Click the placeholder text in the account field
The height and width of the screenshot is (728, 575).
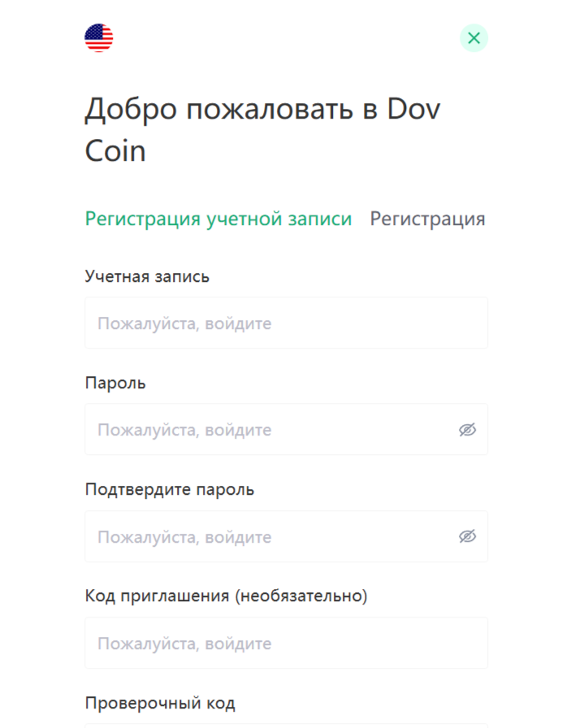tap(184, 323)
